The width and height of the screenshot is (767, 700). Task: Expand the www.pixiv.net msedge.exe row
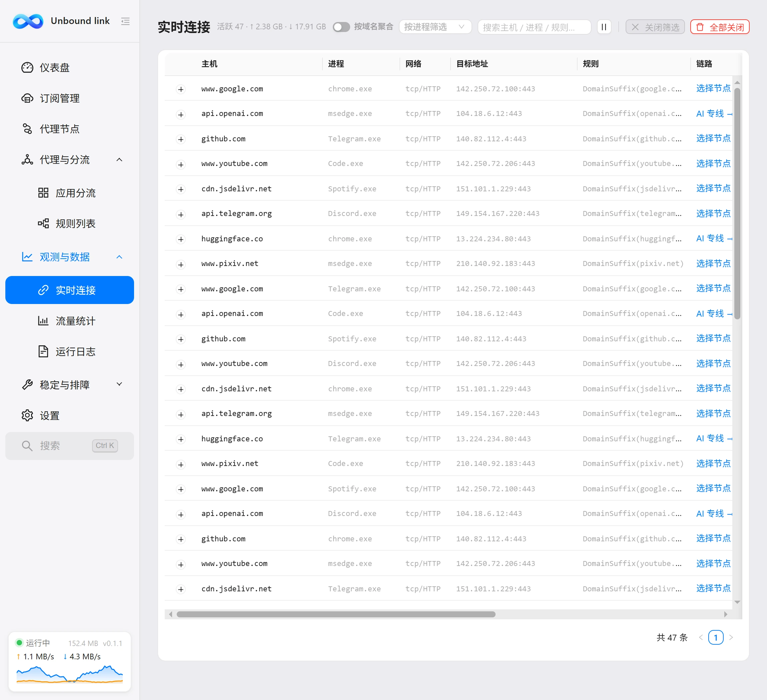point(181,264)
